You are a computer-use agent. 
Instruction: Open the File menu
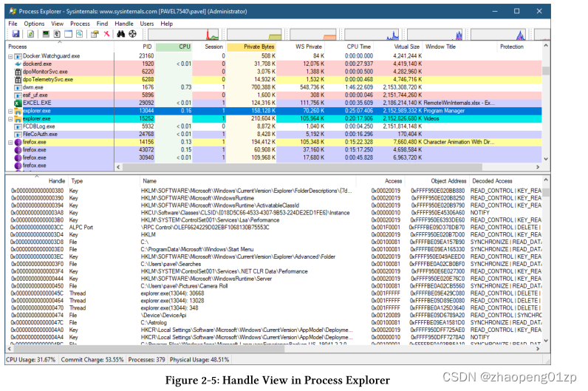(13, 24)
